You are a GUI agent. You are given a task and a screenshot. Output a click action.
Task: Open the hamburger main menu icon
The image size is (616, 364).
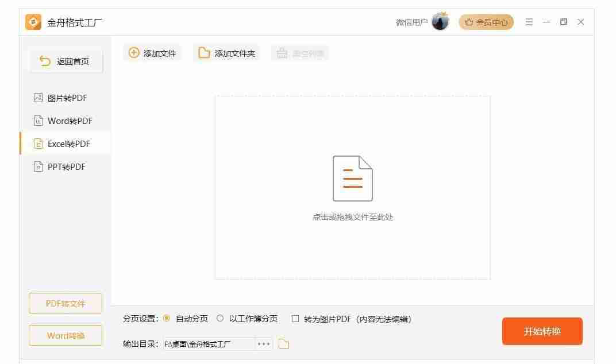click(529, 22)
